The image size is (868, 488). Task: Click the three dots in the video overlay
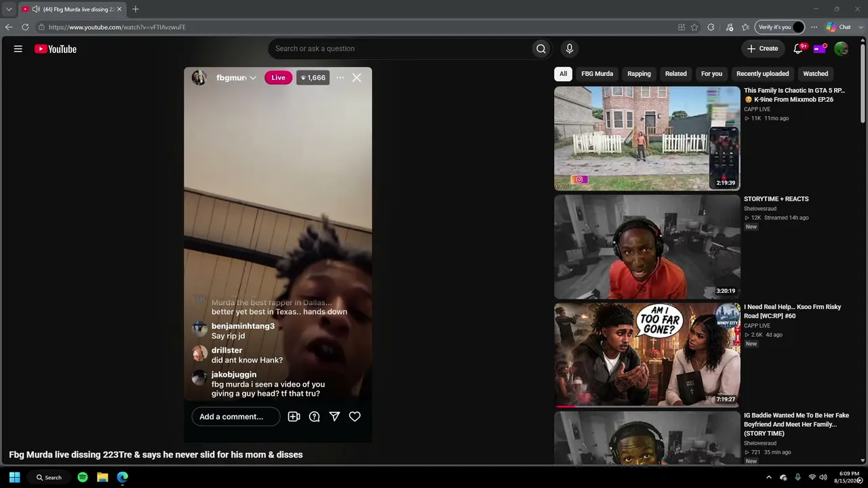click(x=340, y=78)
